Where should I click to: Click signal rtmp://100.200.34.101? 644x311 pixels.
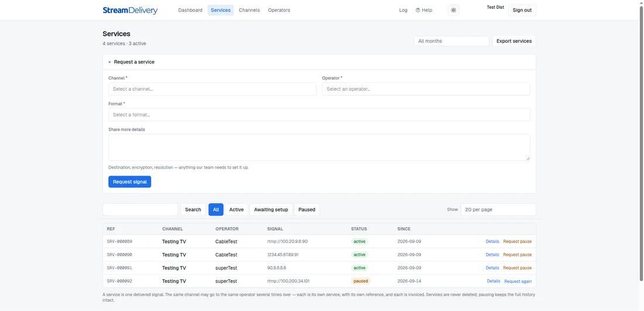pos(288,281)
